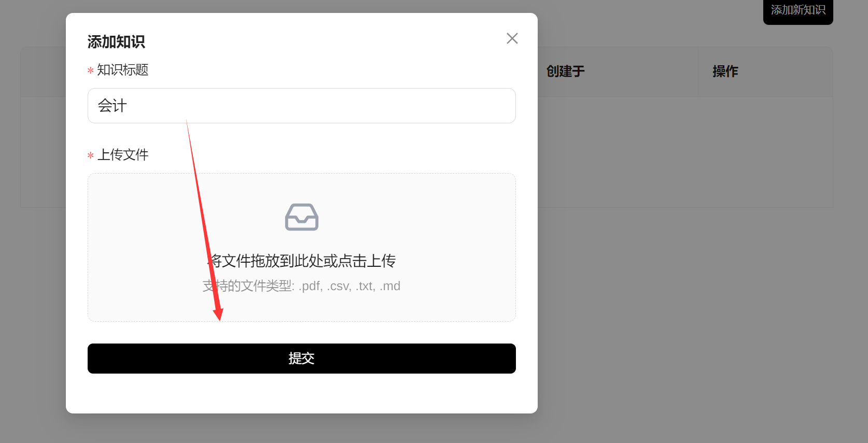Click blank space right of the 会计 text
Viewport: 868px width, 443px height.
pos(321,106)
